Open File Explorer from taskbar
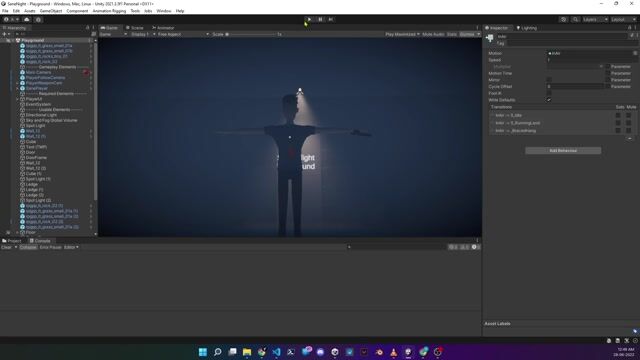Screen dimensions: 640x360 [247, 352]
